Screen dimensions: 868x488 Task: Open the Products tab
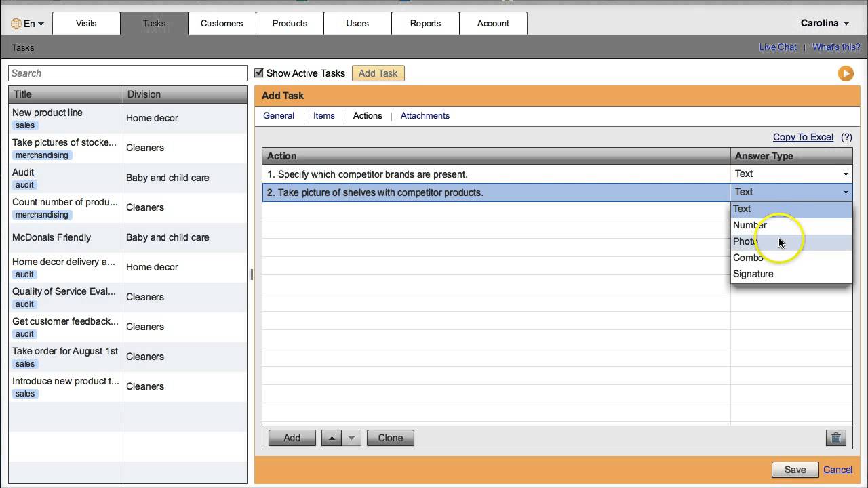click(x=290, y=23)
